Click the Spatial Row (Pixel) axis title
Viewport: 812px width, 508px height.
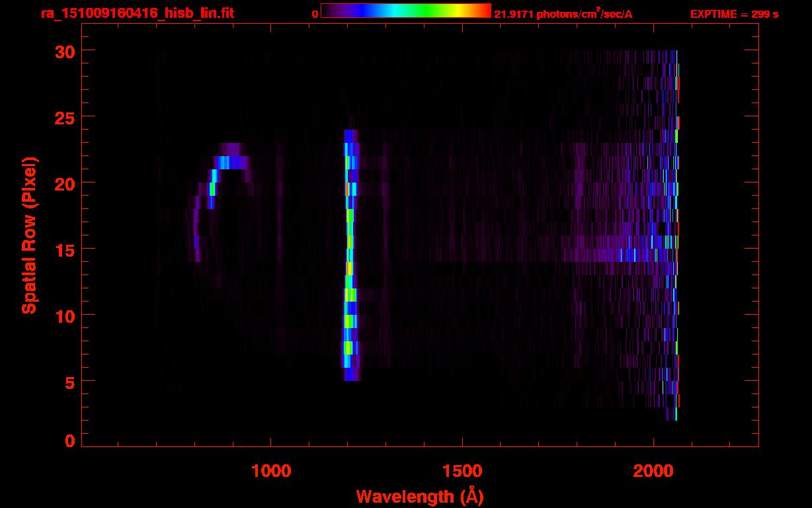[29, 235]
